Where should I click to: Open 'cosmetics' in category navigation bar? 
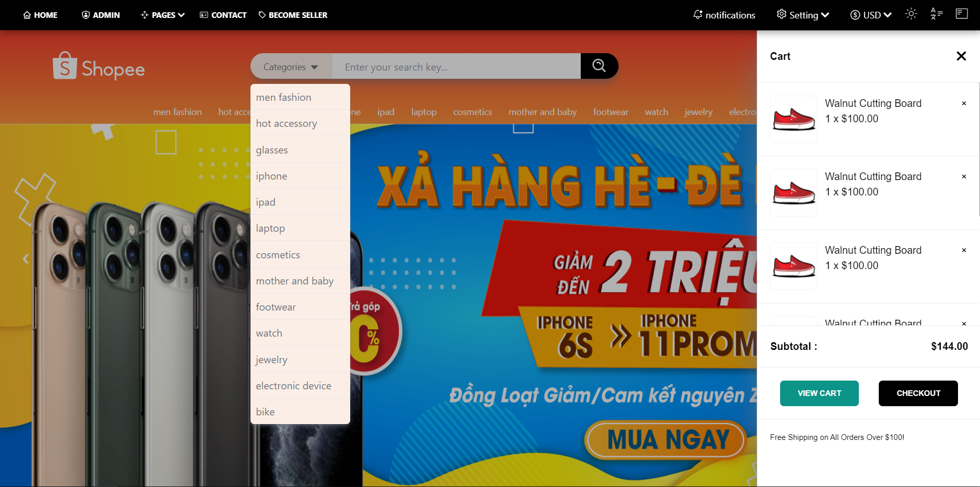point(472,112)
